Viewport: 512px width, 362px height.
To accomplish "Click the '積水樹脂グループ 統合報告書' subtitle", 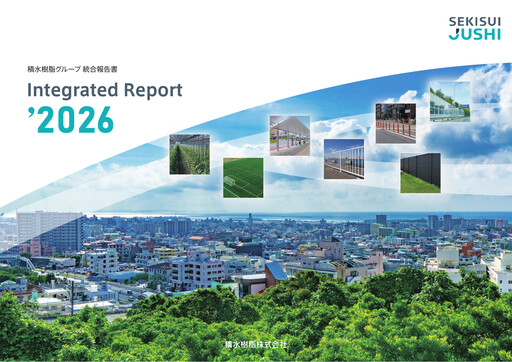I will [x=72, y=69].
